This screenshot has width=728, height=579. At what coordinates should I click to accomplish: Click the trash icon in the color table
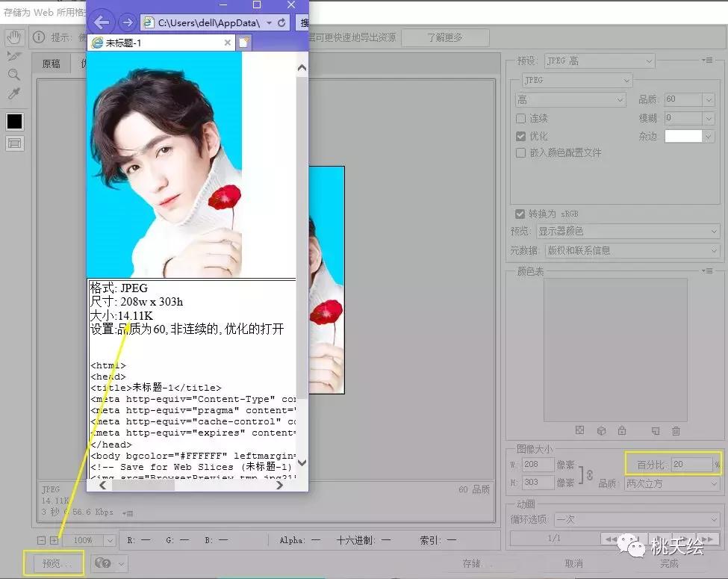(x=676, y=430)
